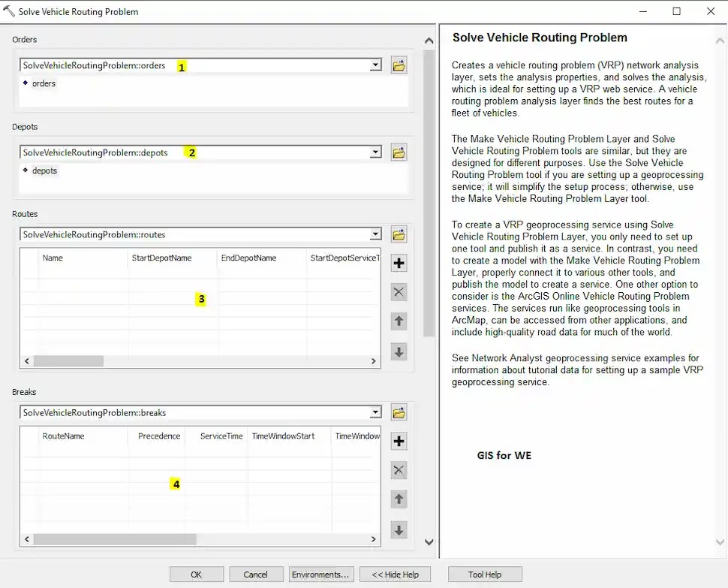Click parameter panel scroll up arrow
The width and height of the screenshot is (728, 588).
tap(429, 41)
